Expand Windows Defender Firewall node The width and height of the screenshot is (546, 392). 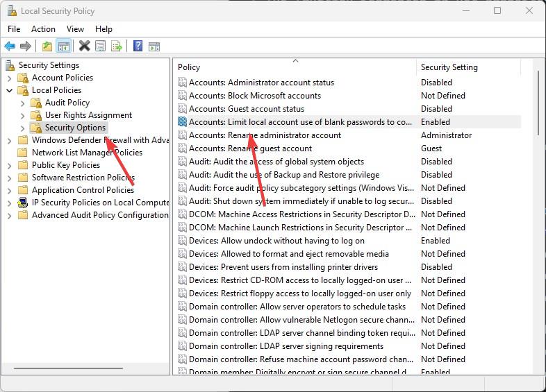pos(10,141)
